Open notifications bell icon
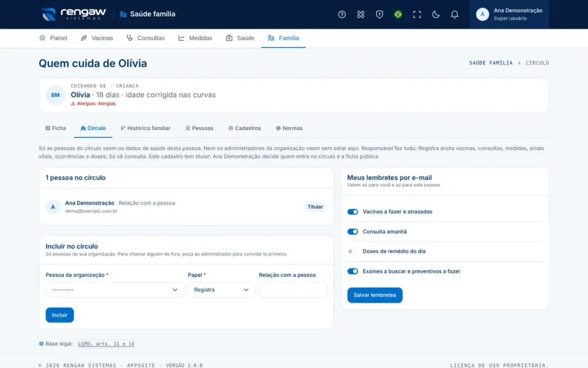The image size is (588, 368). tap(454, 14)
